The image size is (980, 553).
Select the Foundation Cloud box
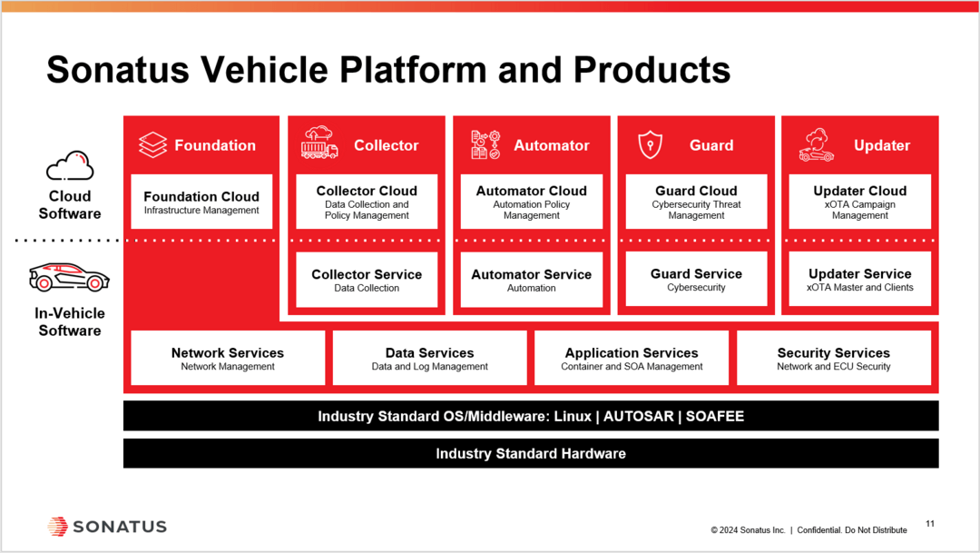[201, 202]
